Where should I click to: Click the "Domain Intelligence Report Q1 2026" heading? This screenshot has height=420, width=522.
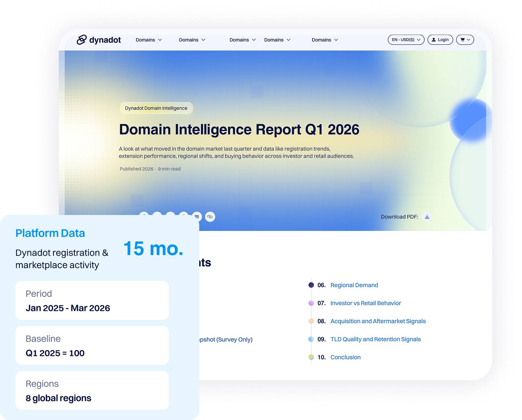[239, 129]
